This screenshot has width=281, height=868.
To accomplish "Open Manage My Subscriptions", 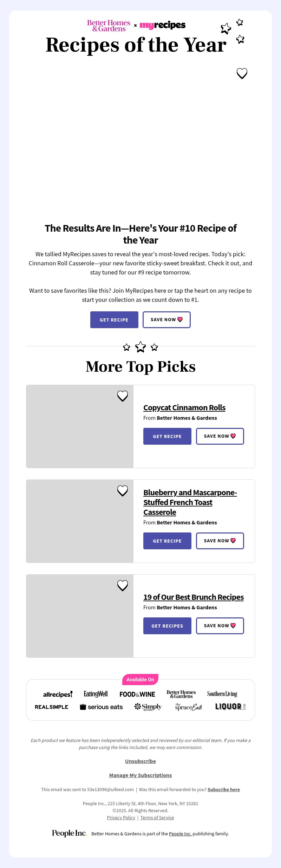I will [x=140, y=775].
